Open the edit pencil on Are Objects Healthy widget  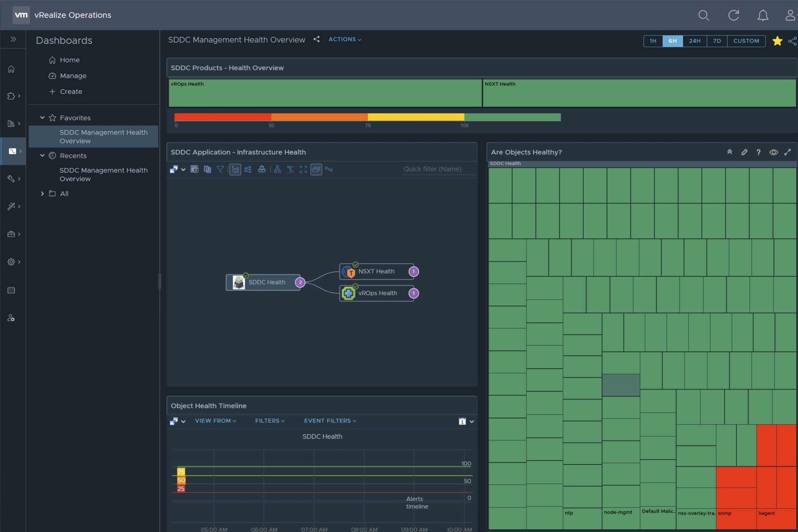pos(744,152)
